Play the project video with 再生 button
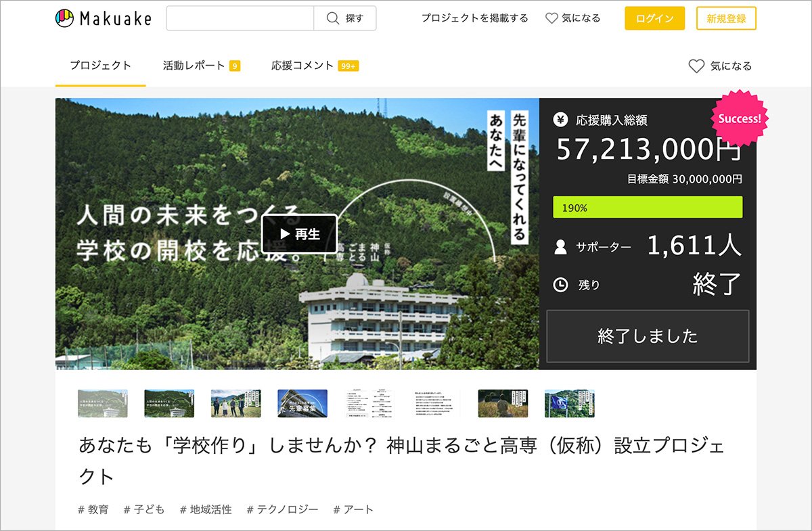Image resolution: width=812 pixels, height=531 pixels. (x=299, y=234)
